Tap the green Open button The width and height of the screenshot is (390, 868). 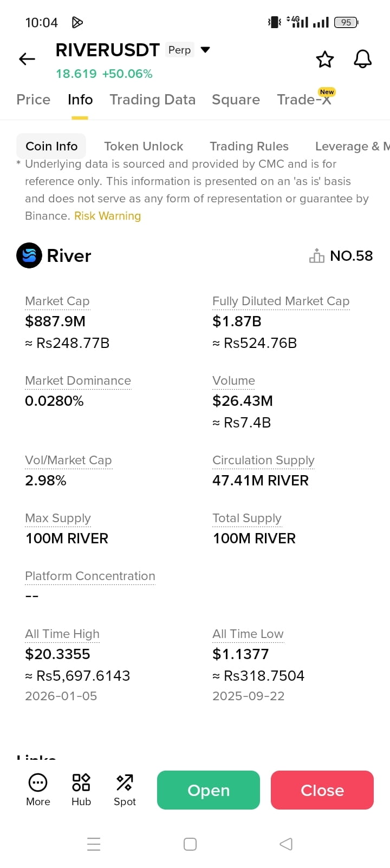(209, 790)
